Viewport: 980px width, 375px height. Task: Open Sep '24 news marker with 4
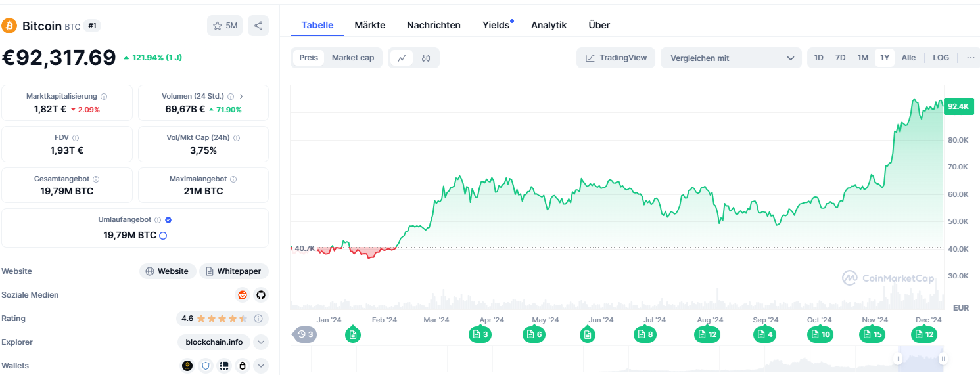click(765, 335)
